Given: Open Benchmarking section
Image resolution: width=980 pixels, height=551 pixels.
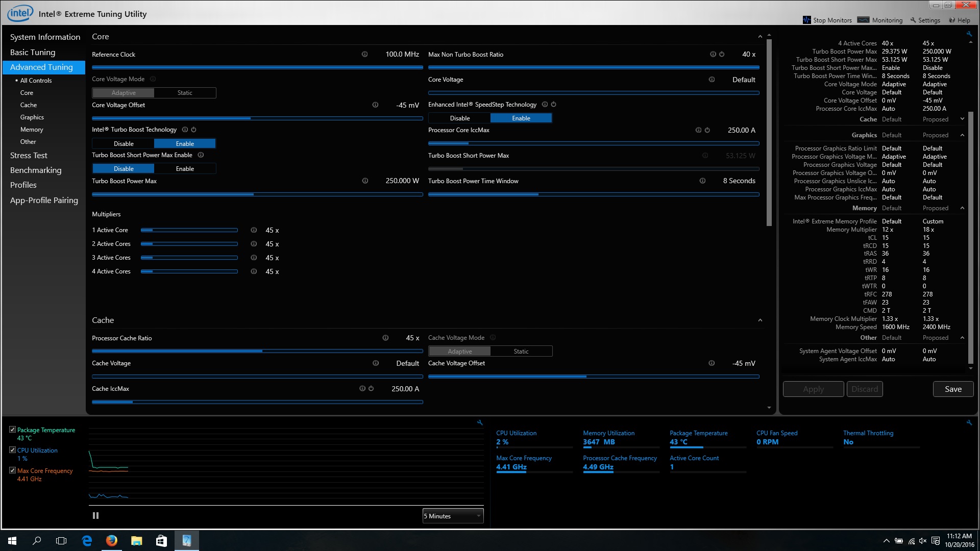Looking at the screenshot, I should tap(36, 170).
